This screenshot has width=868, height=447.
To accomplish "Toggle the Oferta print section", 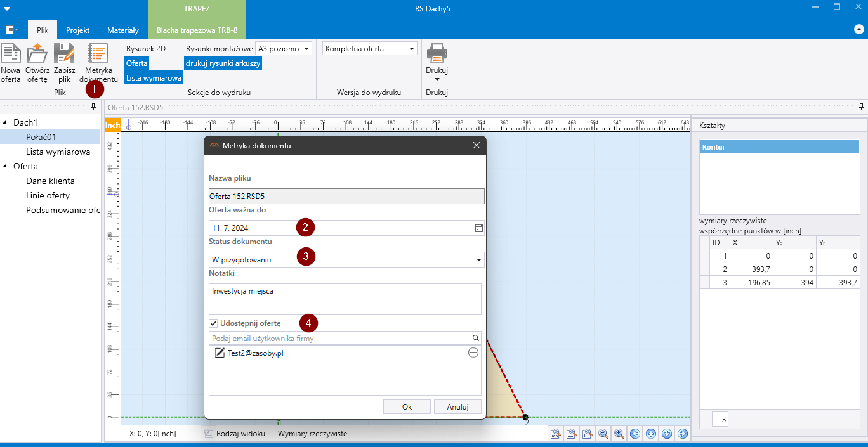I will (x=136, y=63).
